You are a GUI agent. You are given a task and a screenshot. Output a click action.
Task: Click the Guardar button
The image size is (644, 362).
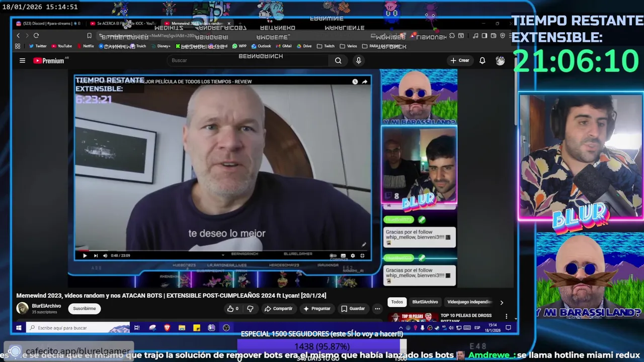353,309
